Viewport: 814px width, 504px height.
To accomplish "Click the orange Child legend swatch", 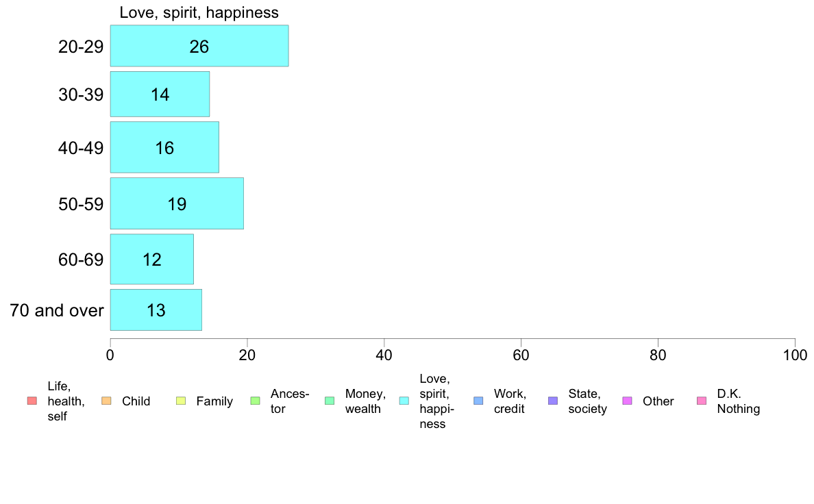I will point(106,401).
